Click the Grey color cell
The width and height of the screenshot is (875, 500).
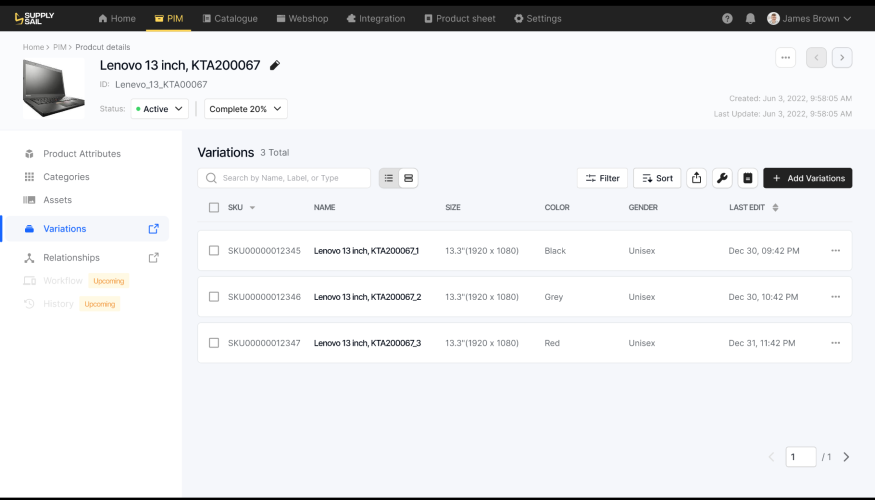[x=554, y=297]
